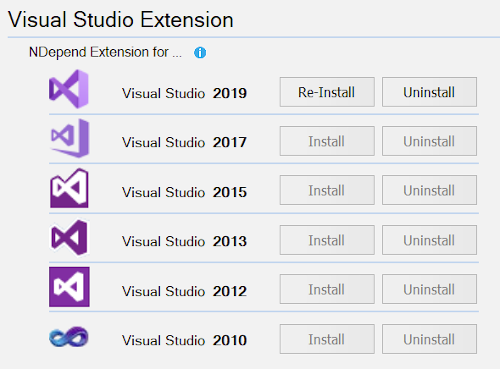Image resolution: width=500 pixels, height=369 pixels.
Task: Select the 'Visual Studio 2019' label text
Action: click(184, 93)
